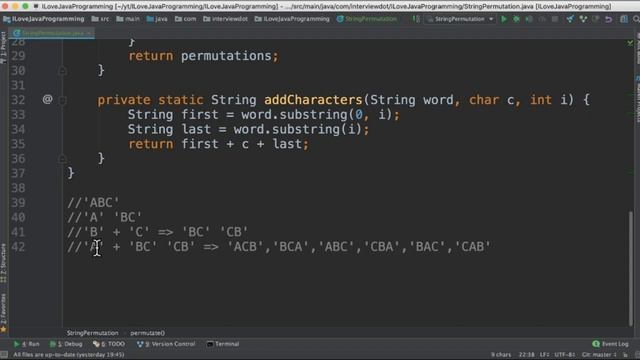Click the Git: master branch selector
This screenshot has width=640, height=360.
point(599,355)
